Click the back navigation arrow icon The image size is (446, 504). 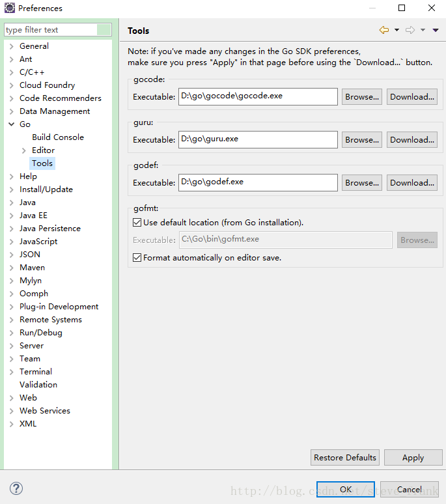384,30
